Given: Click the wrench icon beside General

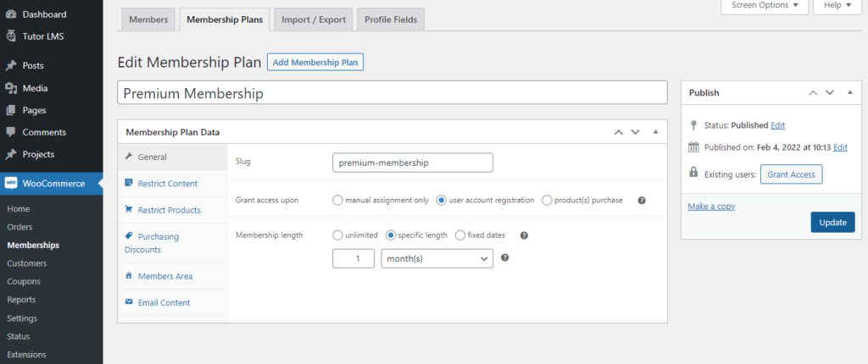Looking at the screenshot, I should coord(129,157).
